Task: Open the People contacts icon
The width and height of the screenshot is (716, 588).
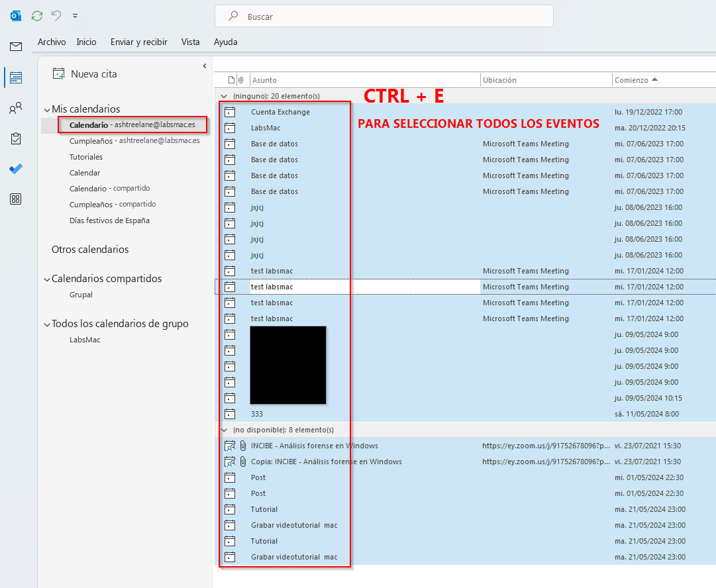Action: point(16,108)
